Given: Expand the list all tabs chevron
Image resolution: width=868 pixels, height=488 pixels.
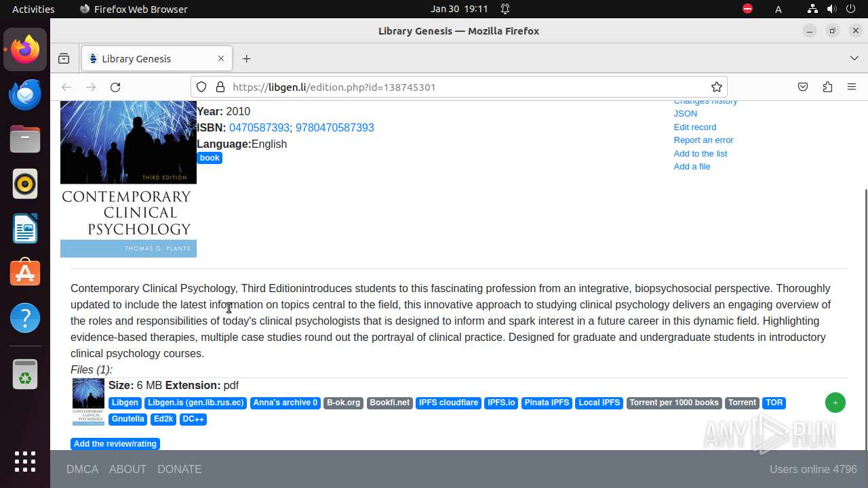Looking at the screenshot, I should 854,59.
